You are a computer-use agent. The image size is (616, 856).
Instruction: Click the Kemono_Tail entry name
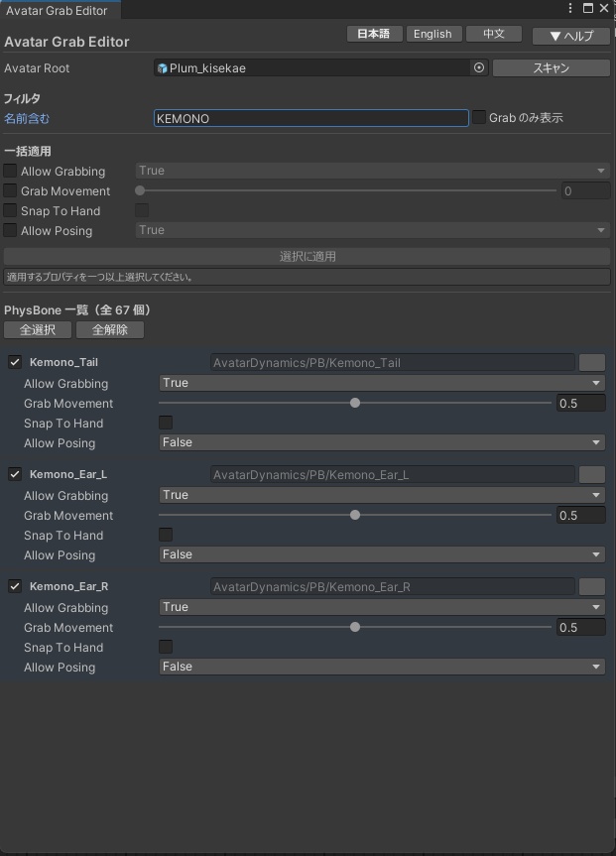[63, 362]
